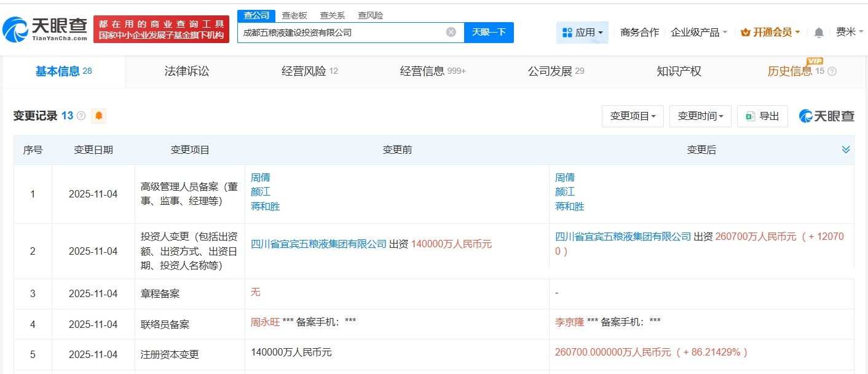Viewport: 868px width, 374px height.
Task: Click the 天眼一下 search button
Action: pos(489,32)
